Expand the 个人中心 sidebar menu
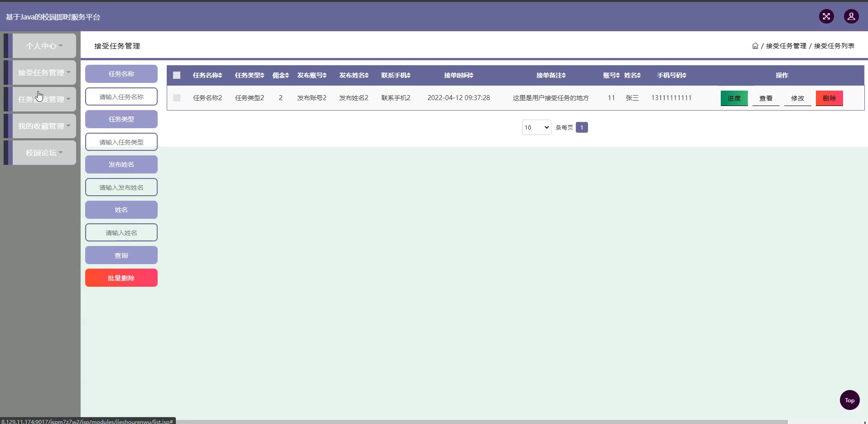 pyautogui.click(x=44, y=46)
